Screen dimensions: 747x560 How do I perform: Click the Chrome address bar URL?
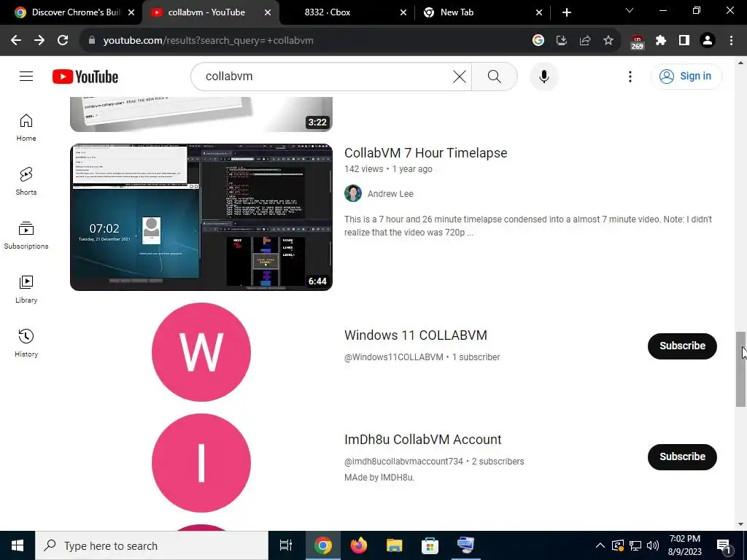coord(208,41)
